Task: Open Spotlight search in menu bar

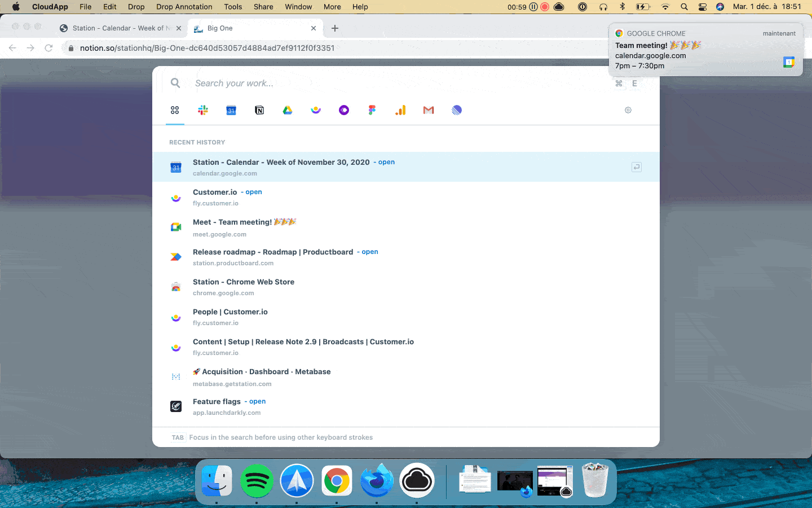Action: pos(684,7)
